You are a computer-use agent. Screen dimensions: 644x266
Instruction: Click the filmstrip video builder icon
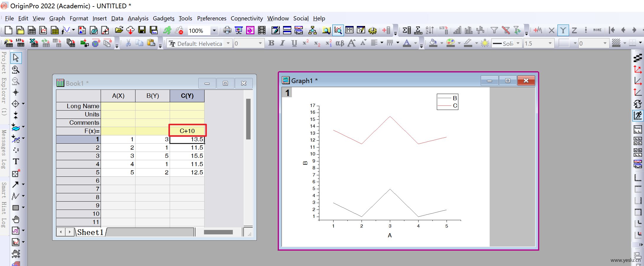[x=261, y=30]
